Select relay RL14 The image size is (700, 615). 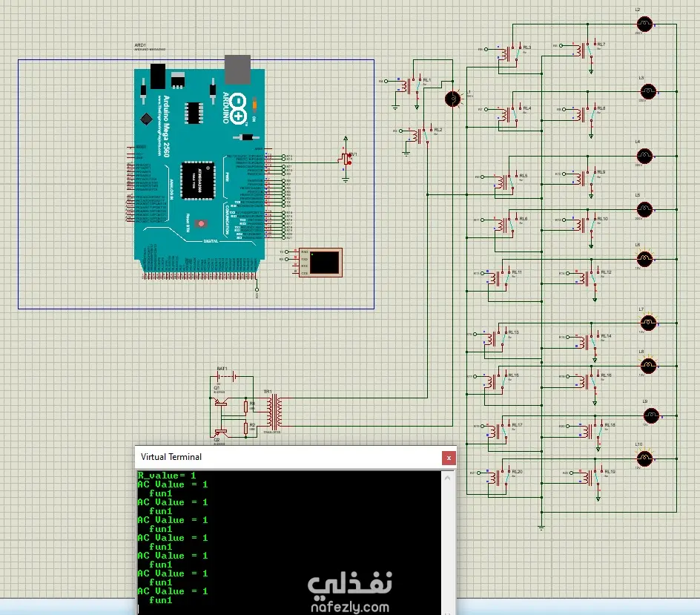click(x=588, y=342)
